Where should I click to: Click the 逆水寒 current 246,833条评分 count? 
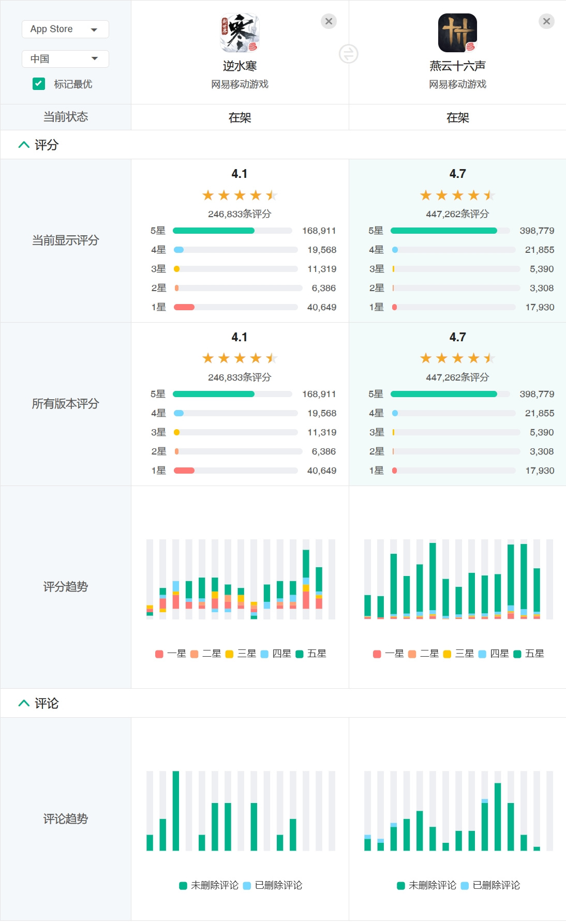[x=240, y=214]
